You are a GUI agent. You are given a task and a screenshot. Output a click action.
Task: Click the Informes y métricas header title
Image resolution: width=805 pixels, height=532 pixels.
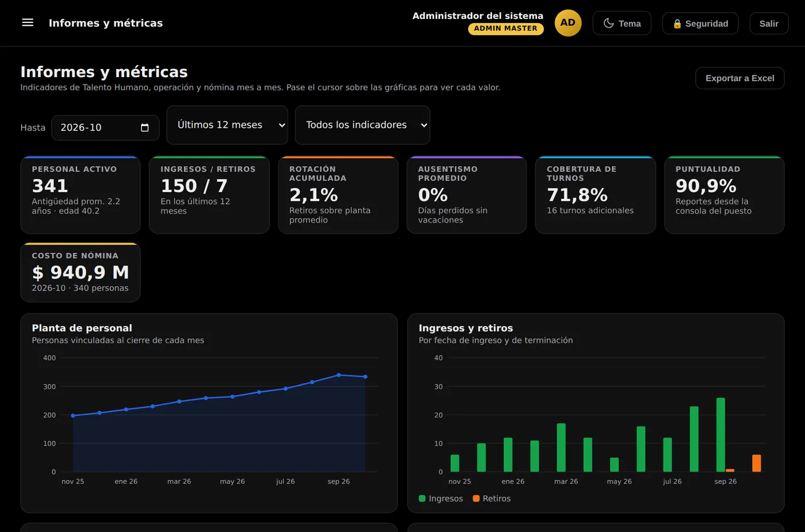pos(106,23)
